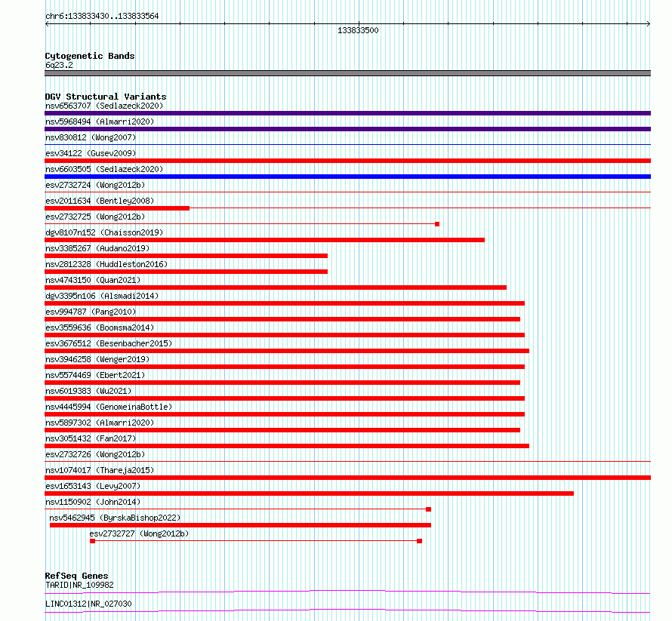Open variant nsv3385267 (Audano2019)

[97, 248]
